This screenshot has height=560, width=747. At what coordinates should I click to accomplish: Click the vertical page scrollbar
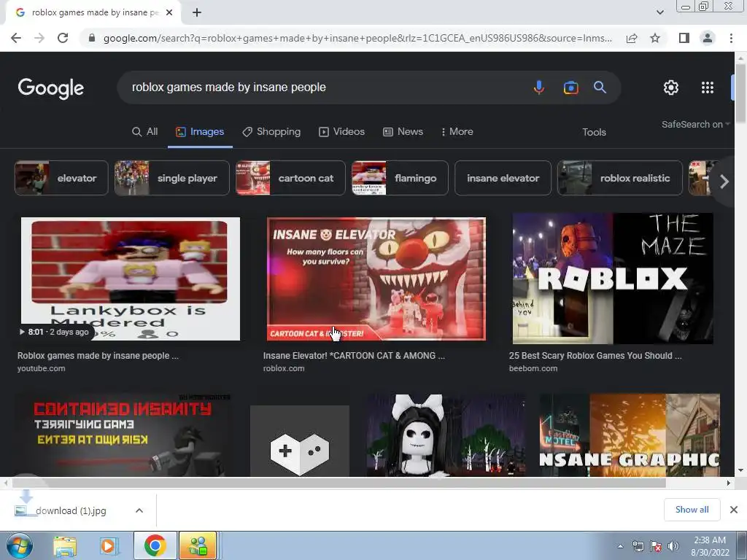click(740, 93)
